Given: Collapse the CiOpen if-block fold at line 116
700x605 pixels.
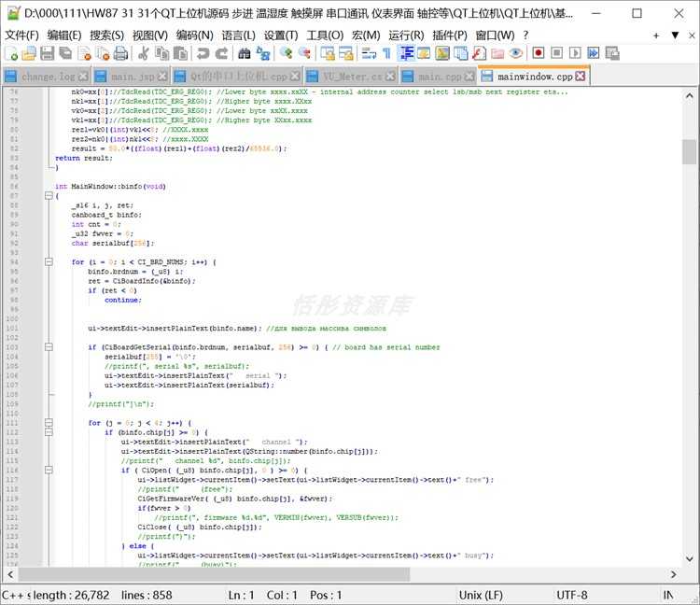Looking at the screenshot, I should tap(49, 470).
